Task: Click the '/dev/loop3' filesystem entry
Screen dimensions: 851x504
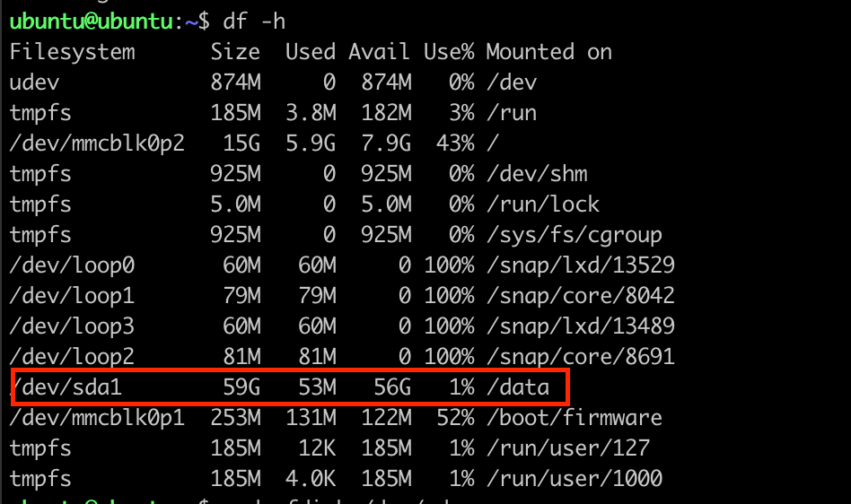Action: (72, 326)
